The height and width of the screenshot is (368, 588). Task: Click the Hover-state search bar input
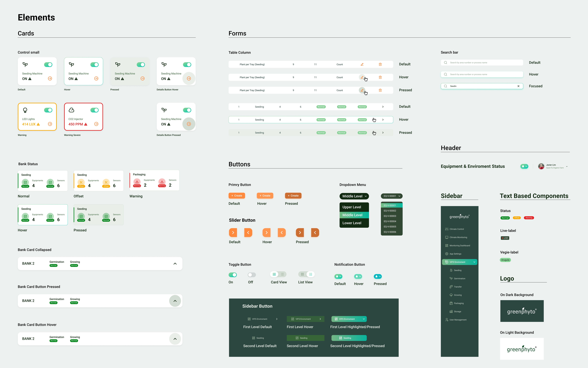coord(482,74)
